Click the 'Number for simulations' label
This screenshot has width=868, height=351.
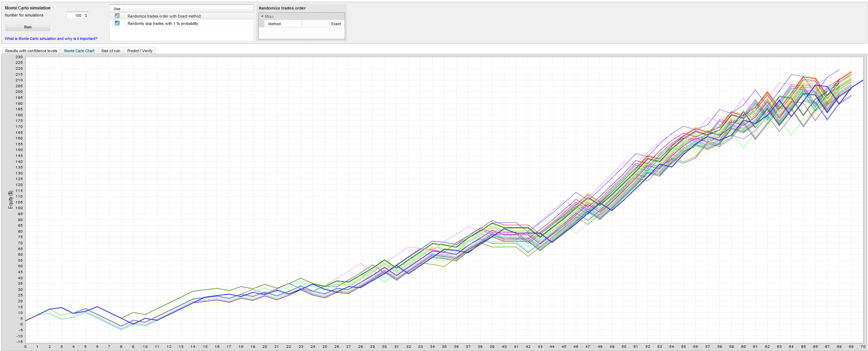(24, 15)
